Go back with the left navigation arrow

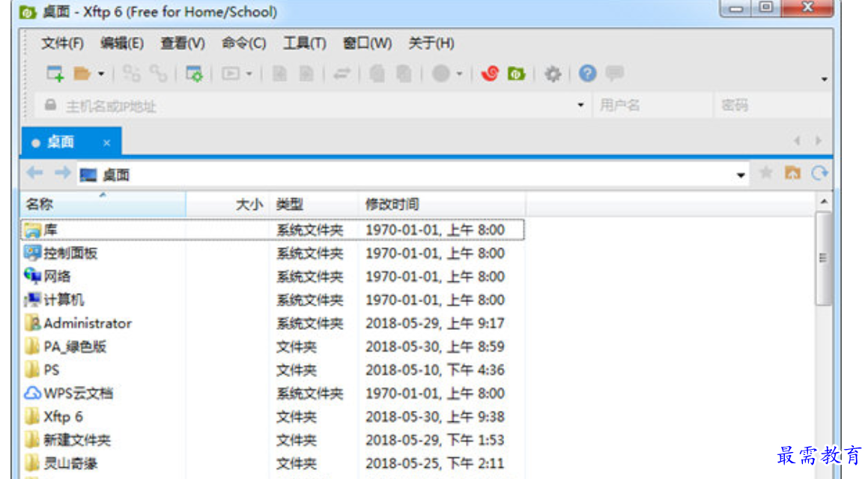click(x=35, y=173)
